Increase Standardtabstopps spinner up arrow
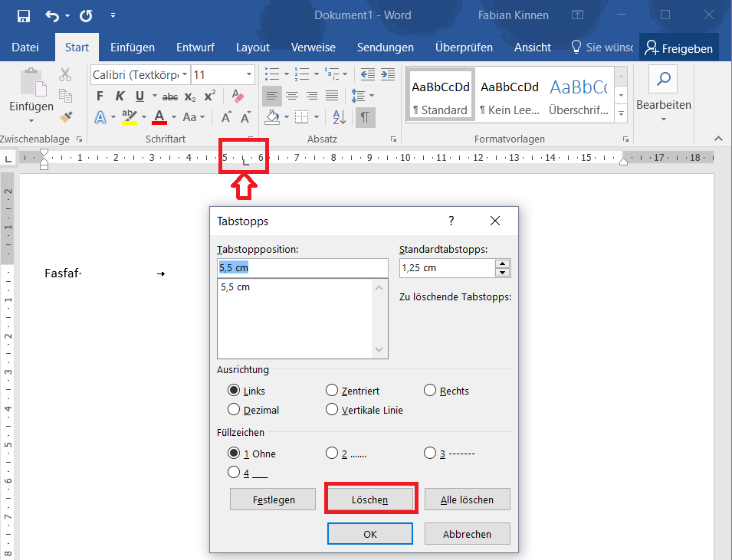The image size is (732, 560). [x=502, y=264]
